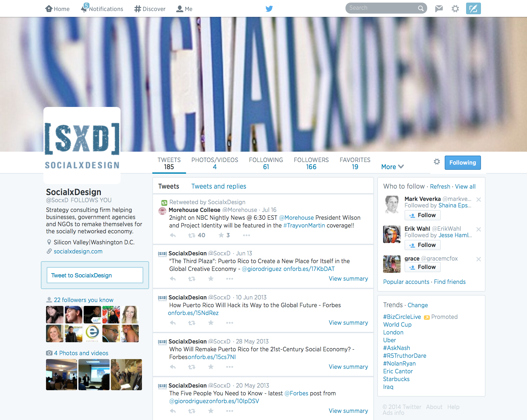The width and height of the screenshot is (527, 420).
Task: Open socialxdesign.com website link
Action: 78,251
